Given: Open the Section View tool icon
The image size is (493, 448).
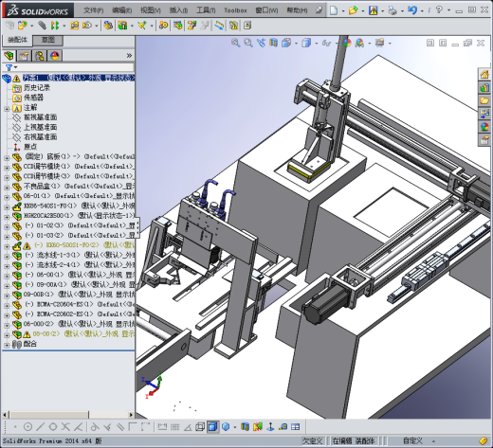Looking at the screenshot, I should [273, 43].
